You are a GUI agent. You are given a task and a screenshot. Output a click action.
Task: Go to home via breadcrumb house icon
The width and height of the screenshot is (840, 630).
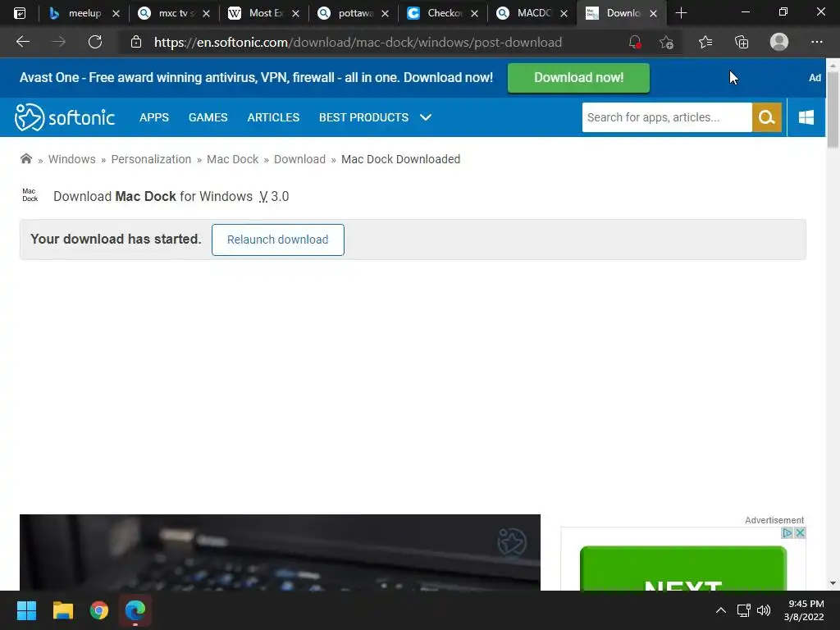[25, 158]
